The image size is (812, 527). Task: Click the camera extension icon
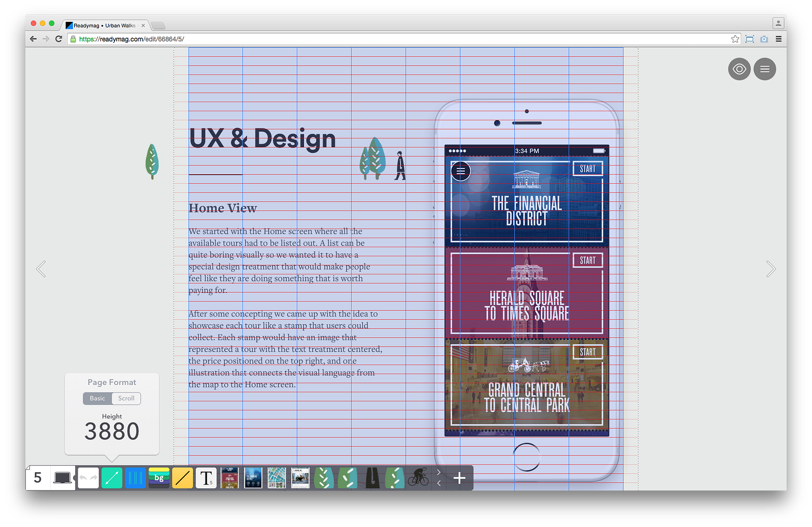tap(764, 39)
